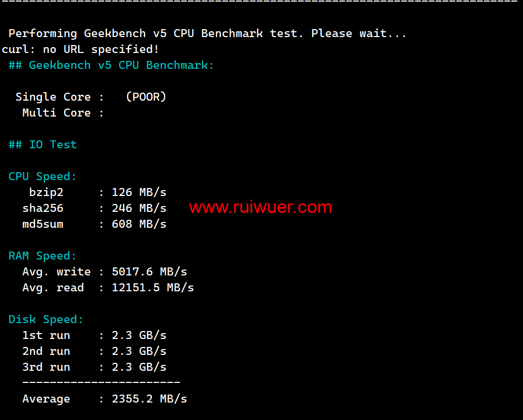523x420 pixels.
Task: Select the "curl: no URL specified!" error
Action: click(80, 49)
